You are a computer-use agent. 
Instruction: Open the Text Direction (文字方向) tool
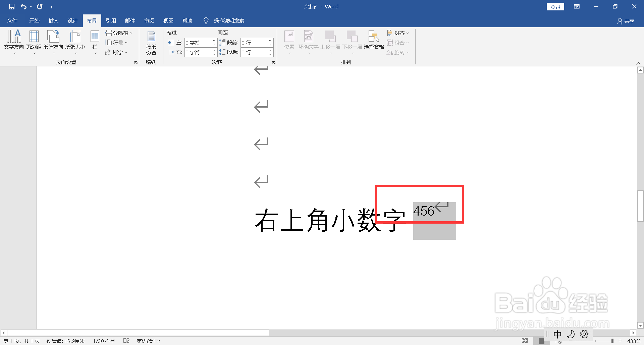coord(14,42)
